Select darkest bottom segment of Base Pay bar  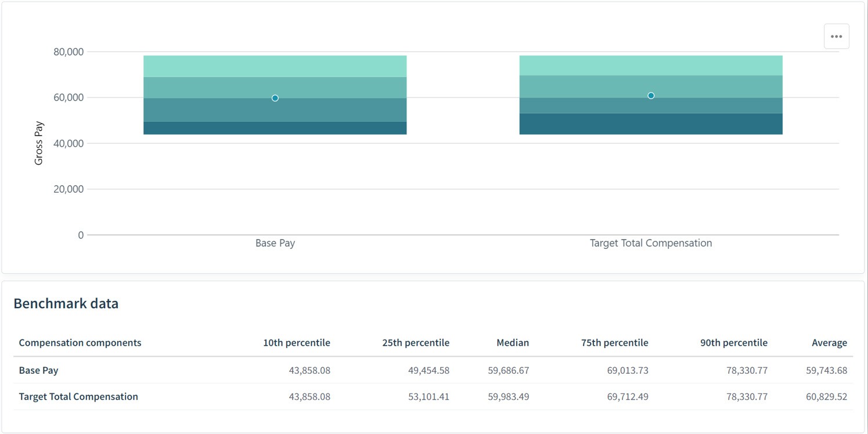[x=275, y=128]
